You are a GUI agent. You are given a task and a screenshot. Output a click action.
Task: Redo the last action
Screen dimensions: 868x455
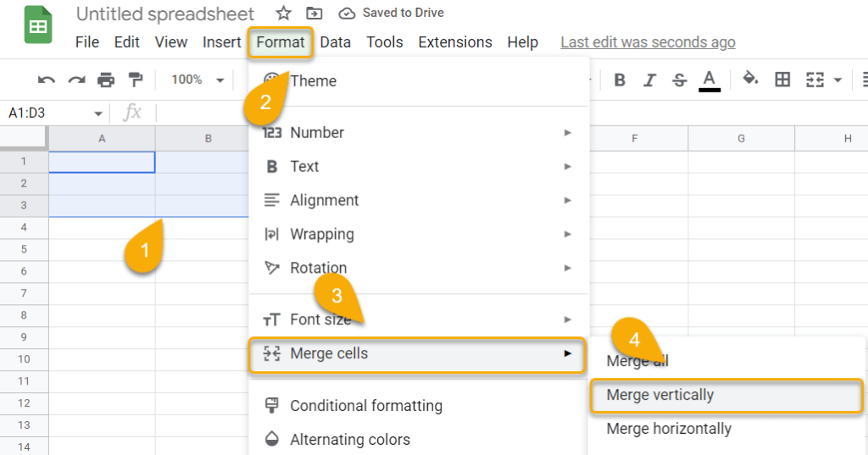pyautogui.click(x=76, y=80)
